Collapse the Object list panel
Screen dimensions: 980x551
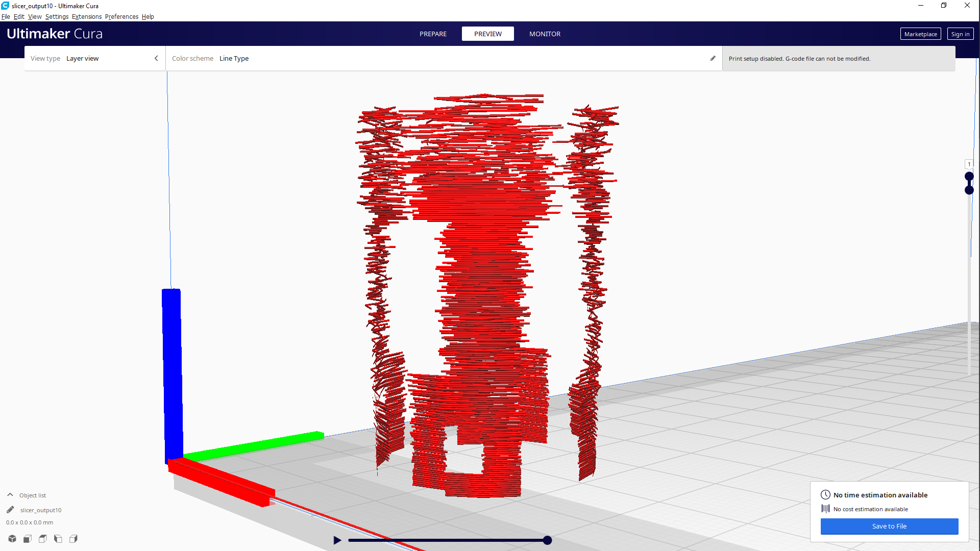point(10,494)
